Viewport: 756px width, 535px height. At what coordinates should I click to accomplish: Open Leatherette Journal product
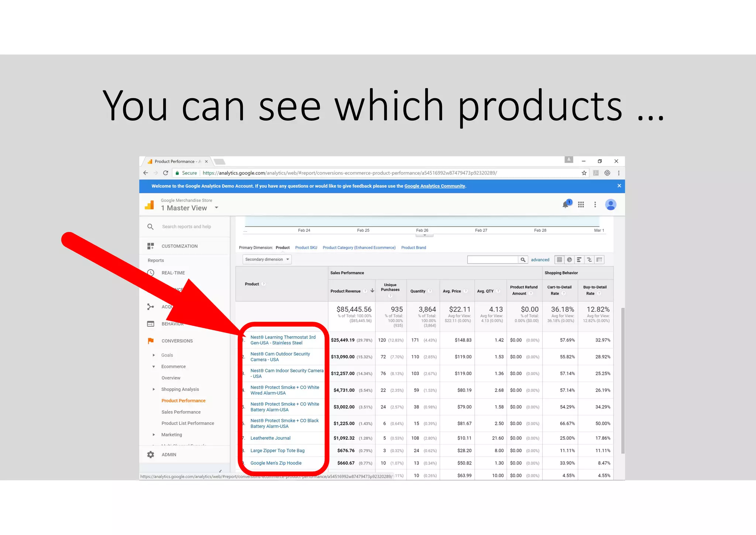tap(270, 438)
